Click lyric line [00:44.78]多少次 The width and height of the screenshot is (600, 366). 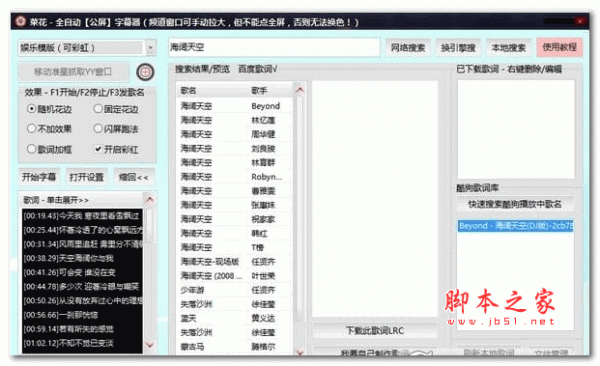[x=82, y=287]
